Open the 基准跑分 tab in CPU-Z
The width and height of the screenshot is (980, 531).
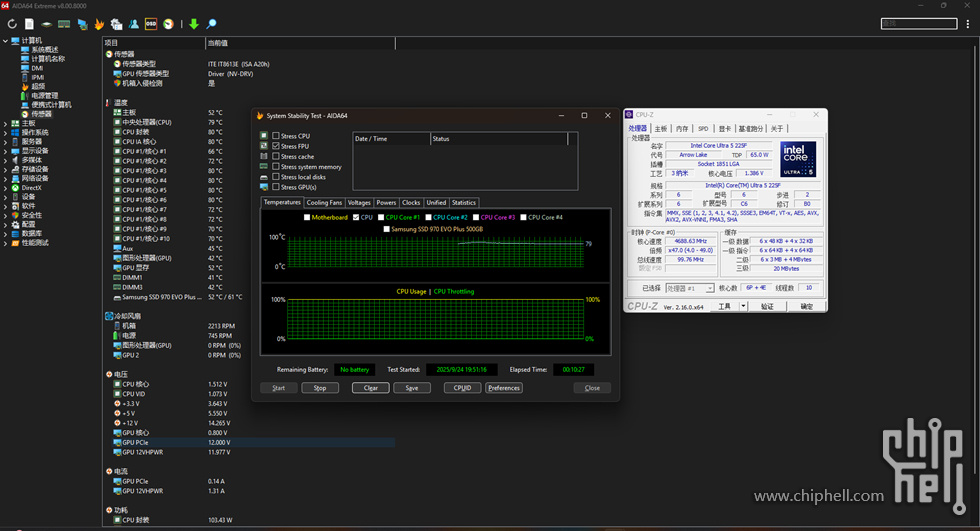[x=751, y=129]
